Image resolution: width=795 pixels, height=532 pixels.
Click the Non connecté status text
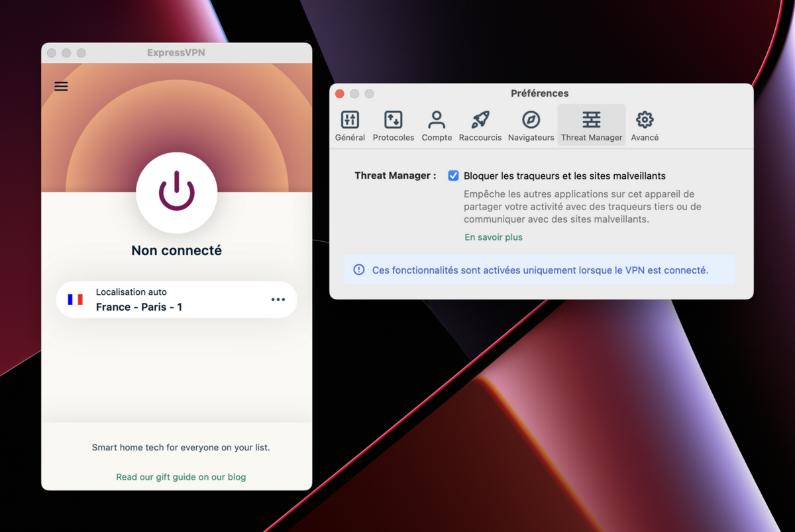click(x=177, y=250)
